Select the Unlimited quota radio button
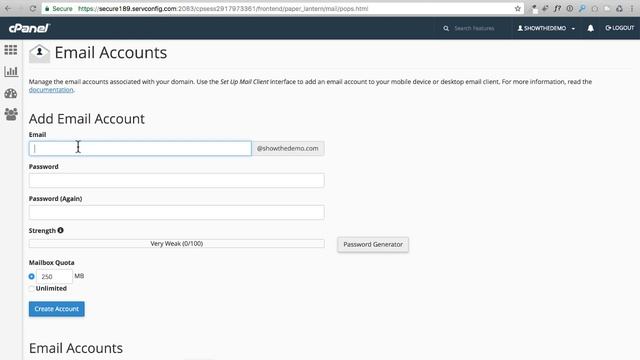Image resolution: width=640 pixels, height=360 pixels. [31, 289]
